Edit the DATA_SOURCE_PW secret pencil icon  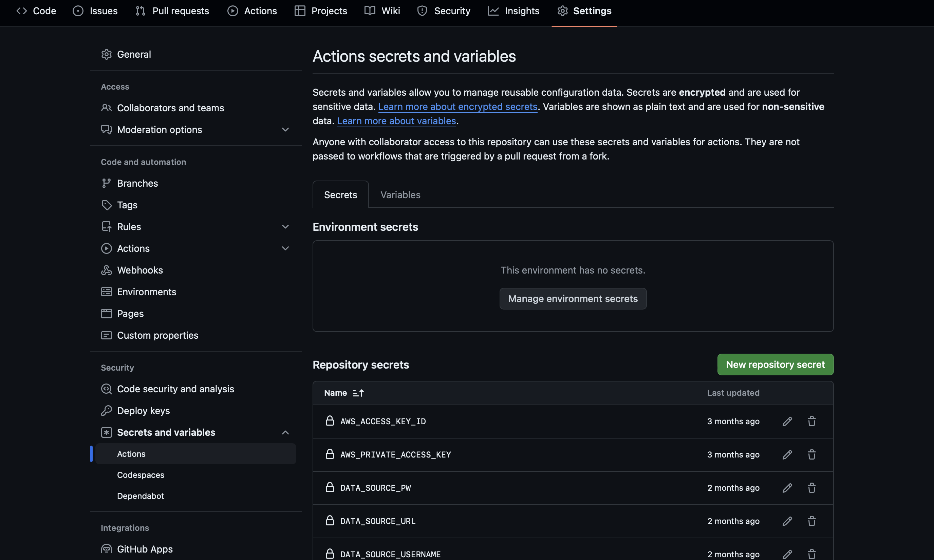click(787, 488)
